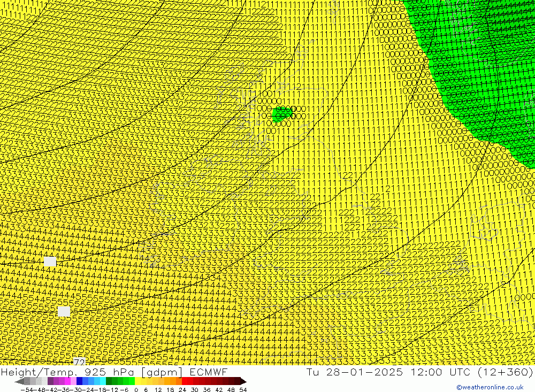Click the -54 legend scale value
The image size is (535, 392).
point(27,390)
